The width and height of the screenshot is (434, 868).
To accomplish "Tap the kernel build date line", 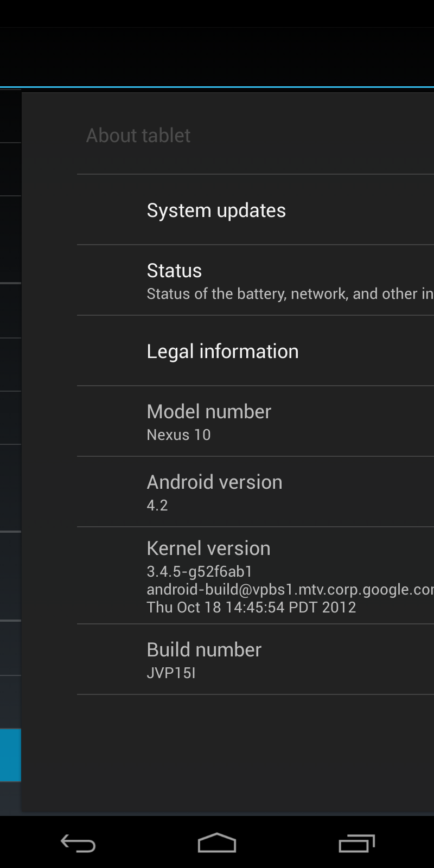I will 251,607.
